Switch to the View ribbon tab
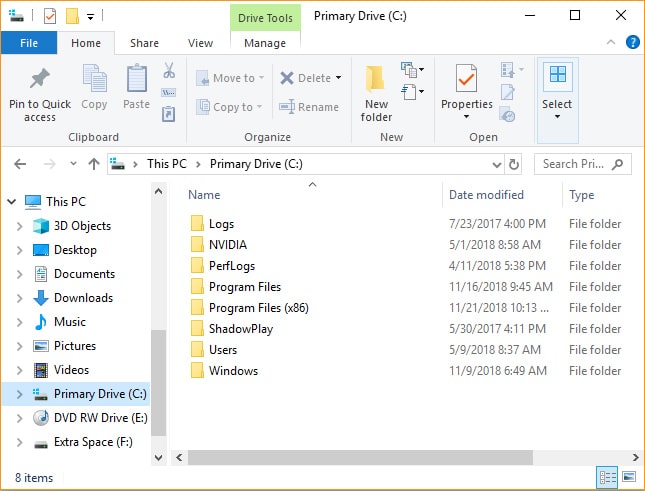Image resolution: width=645 pixels, height=491 pixels. point(200,43)
